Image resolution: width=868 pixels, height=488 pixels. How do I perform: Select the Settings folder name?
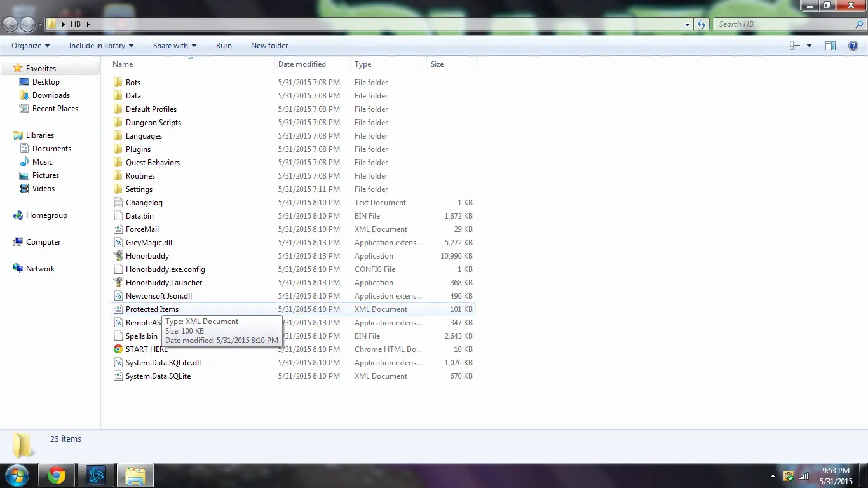(x=139, y=189)
